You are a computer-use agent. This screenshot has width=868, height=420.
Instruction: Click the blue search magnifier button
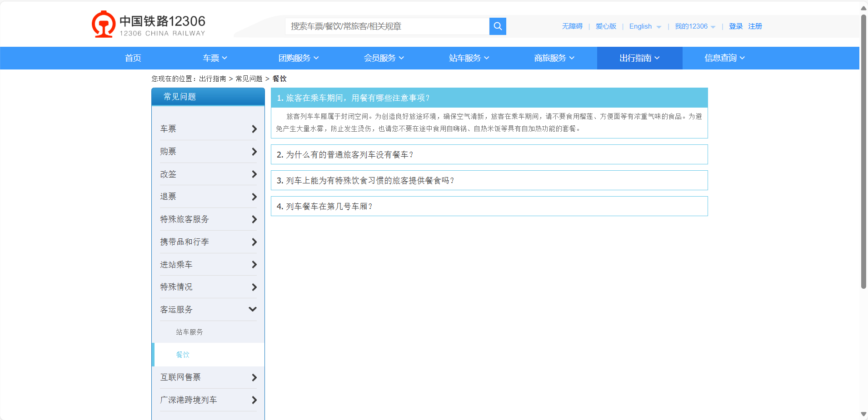point(498,26)
